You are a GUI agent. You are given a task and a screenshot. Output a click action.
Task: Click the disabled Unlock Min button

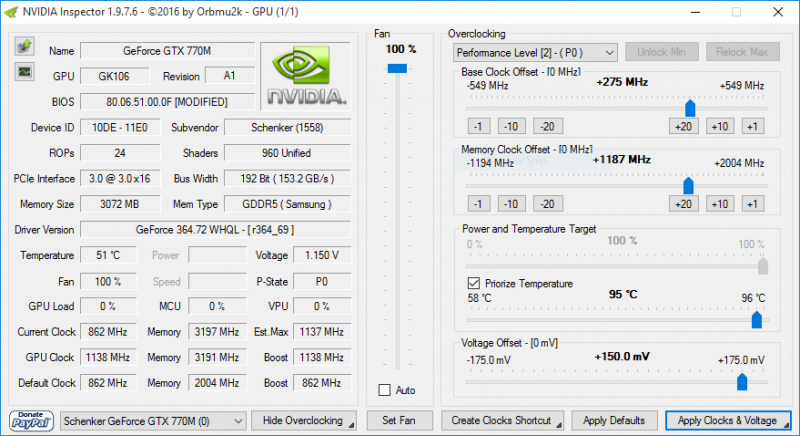662,52
